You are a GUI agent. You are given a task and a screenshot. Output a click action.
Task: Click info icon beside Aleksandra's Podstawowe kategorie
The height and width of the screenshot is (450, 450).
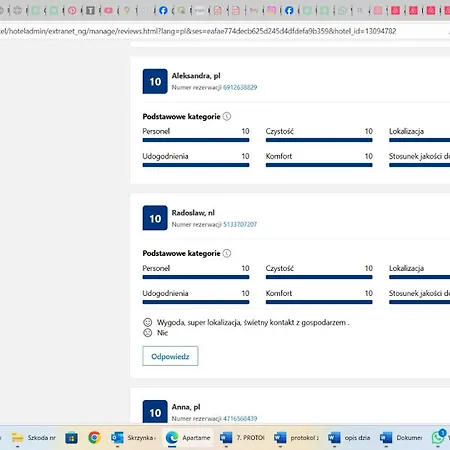[x=227, y=116]
